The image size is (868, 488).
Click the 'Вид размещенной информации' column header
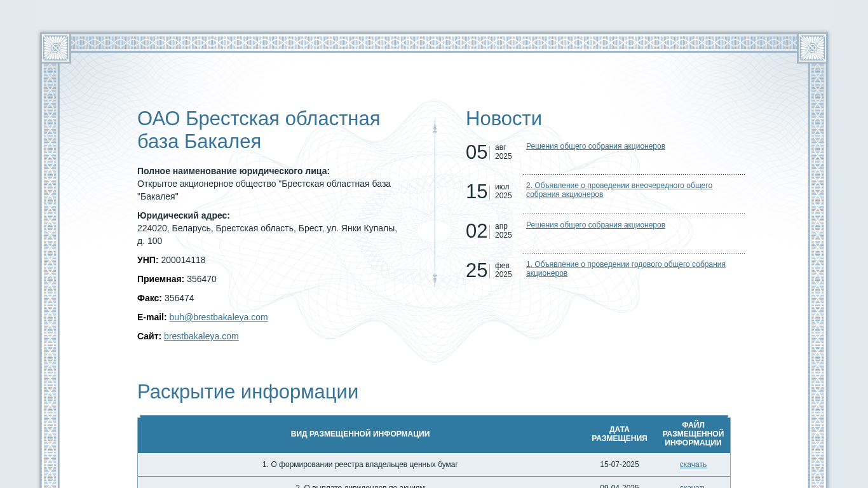(360, 434)
